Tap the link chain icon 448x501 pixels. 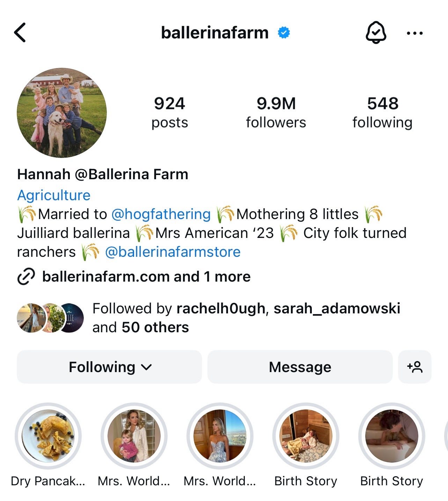point(26,277)
